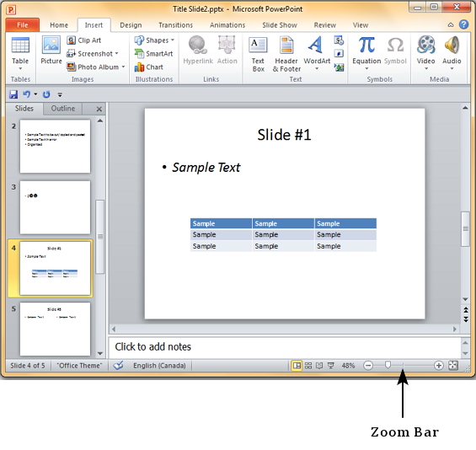
Task: Open the Photo Album dropdown arrow
Action: pyautogui.click(x=123, y=67)
